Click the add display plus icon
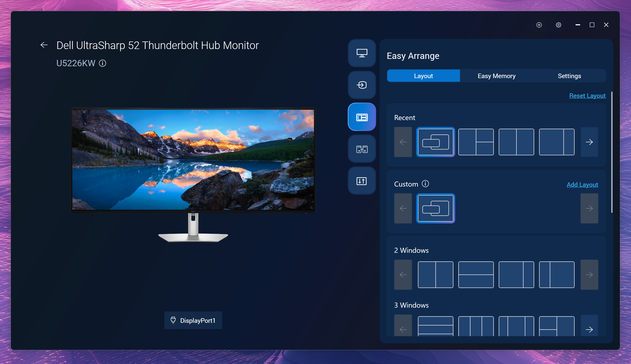The height and width of the screenshot is (364, 631). click(539, 25)
